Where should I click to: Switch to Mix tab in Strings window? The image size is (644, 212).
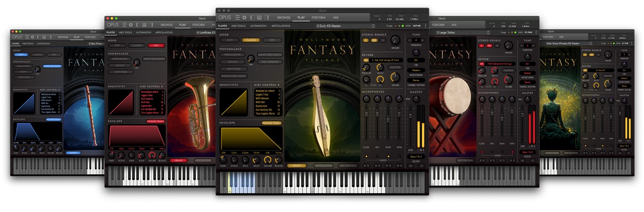[x=336, y=17]
